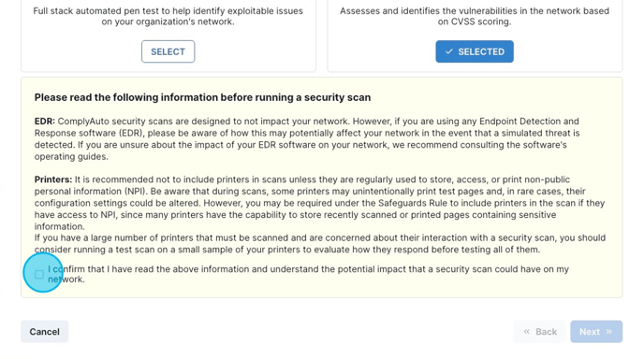Click the double-chevron icon on the Back button
This screenshot has width=644, height=359.
pyautogui.click(x=527, y=332)
